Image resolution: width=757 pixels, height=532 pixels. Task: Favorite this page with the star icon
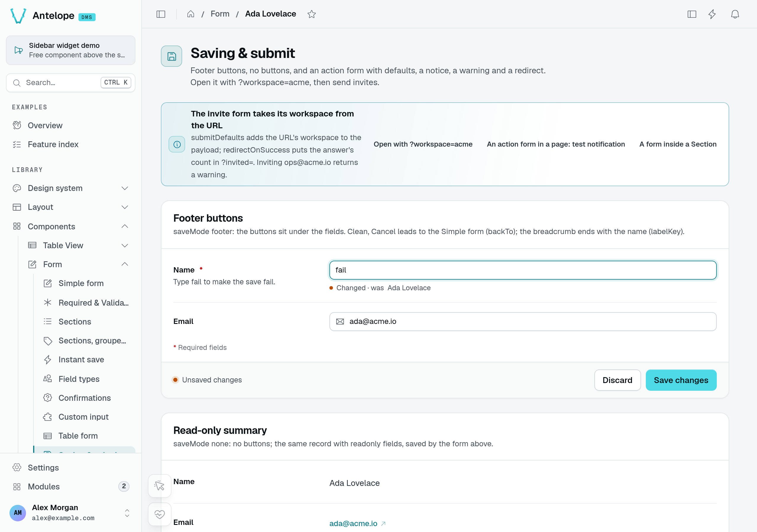coord(312,14)
